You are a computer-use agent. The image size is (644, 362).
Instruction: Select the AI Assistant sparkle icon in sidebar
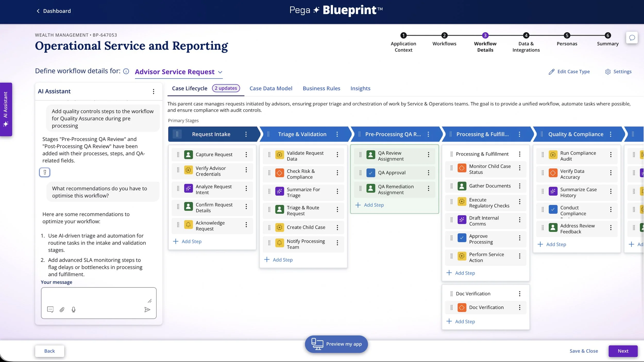coord(6,124)
